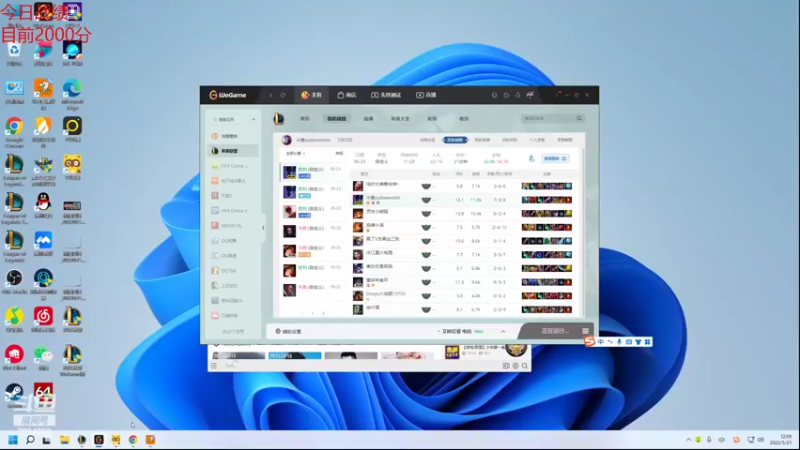Open the folder icon in WeGame's title bar
Screen dimensions: 800x450
pyautogui.click(x=506, y=95)
